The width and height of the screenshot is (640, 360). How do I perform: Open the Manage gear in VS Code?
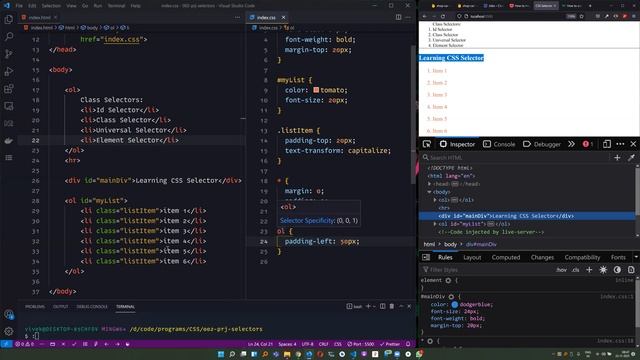[9, 331]
